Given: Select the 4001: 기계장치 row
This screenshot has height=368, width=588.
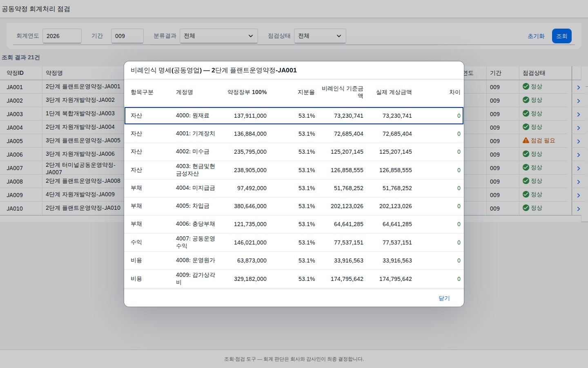Looking at the screenshot, I should click(294, 134).
